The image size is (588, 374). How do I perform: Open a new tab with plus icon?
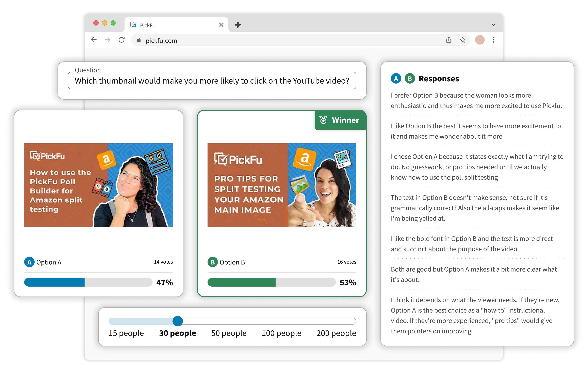pyautogui.click(x=238, y=25)
